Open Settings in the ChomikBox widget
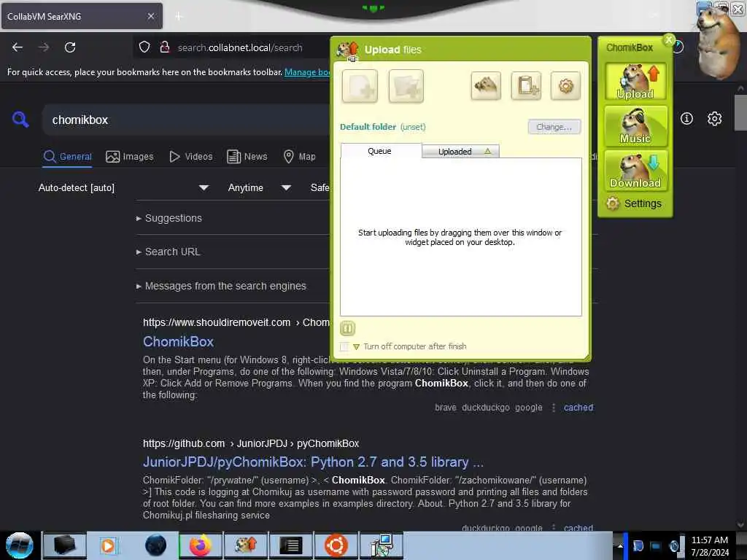The image size is (747, 560). (x=635, y=204)
